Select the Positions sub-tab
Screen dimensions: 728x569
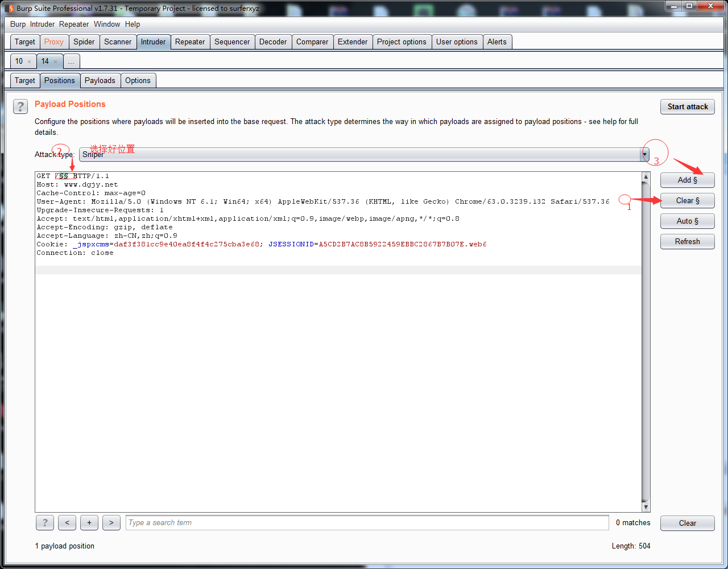pyautogui.click(x=60, y=80)
